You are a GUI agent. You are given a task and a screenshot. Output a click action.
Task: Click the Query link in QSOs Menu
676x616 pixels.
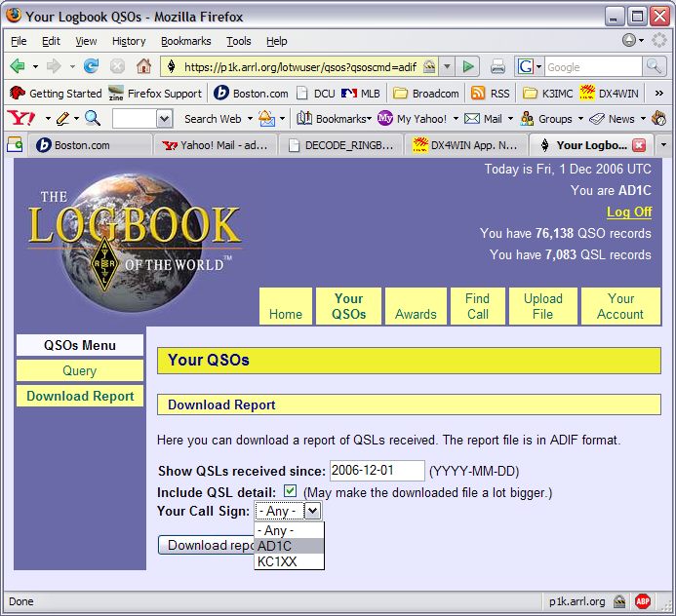(x=80, y=370)
